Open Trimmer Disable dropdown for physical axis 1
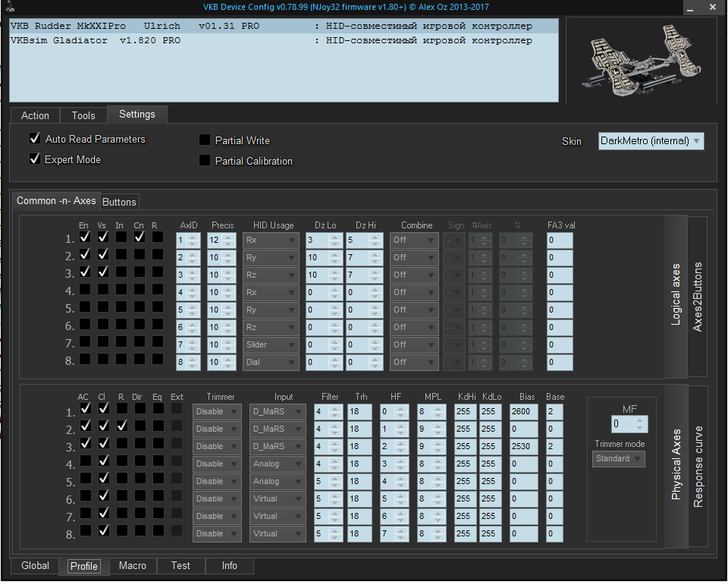 click(217, 411)
